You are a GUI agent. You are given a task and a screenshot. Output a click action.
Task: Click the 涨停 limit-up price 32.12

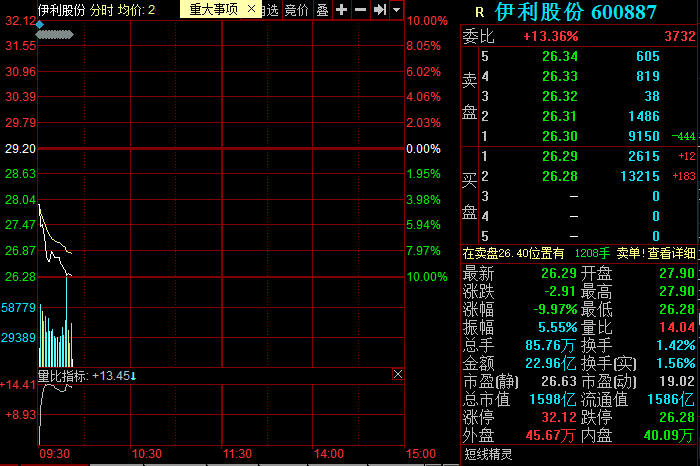559,417
